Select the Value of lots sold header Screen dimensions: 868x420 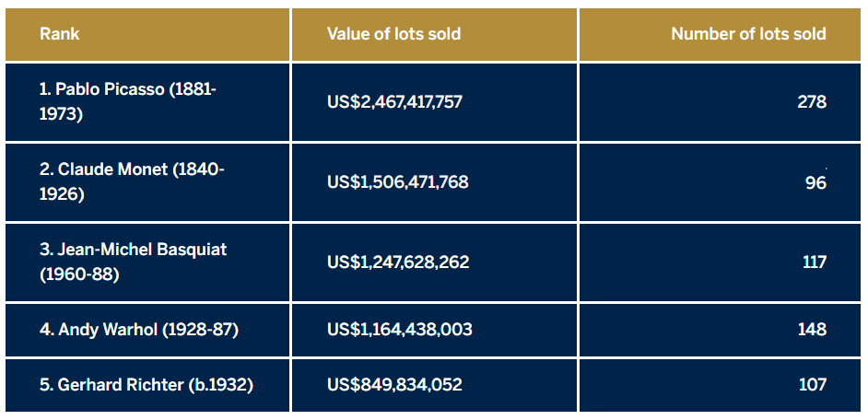coord(393,34)
